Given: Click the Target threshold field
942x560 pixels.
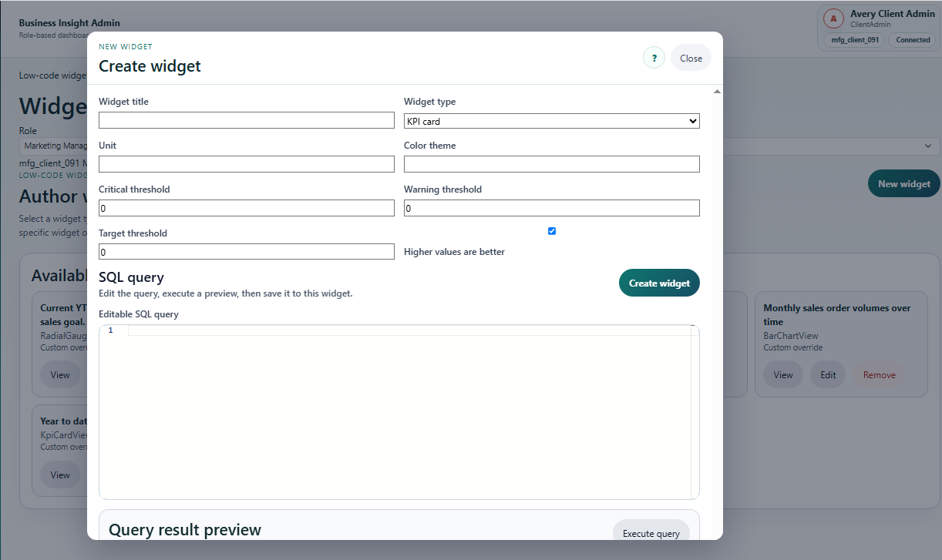Looking at the screenshot, I should pos(247,252).
